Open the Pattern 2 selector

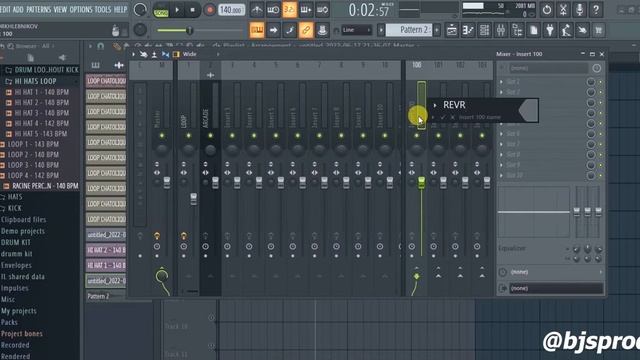click(409, 30)
